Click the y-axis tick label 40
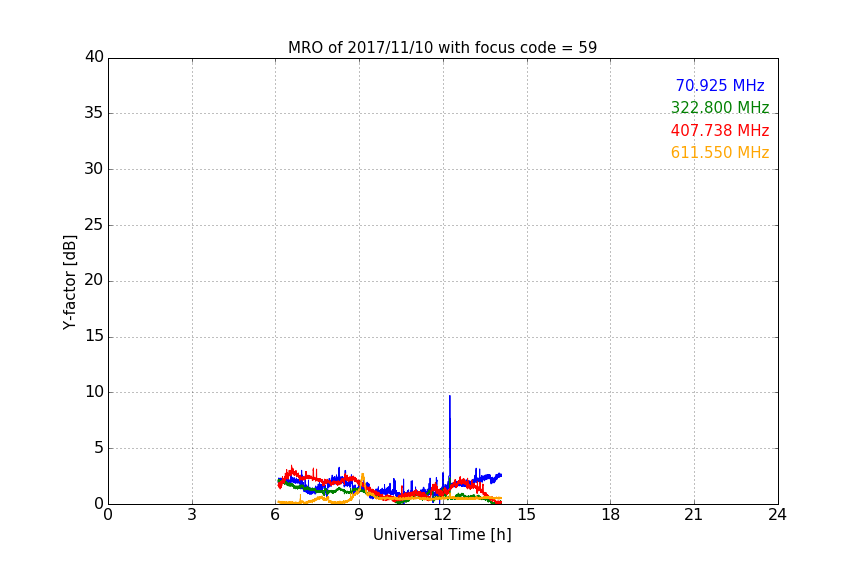864x576 pixels. [x=94, y=57]
